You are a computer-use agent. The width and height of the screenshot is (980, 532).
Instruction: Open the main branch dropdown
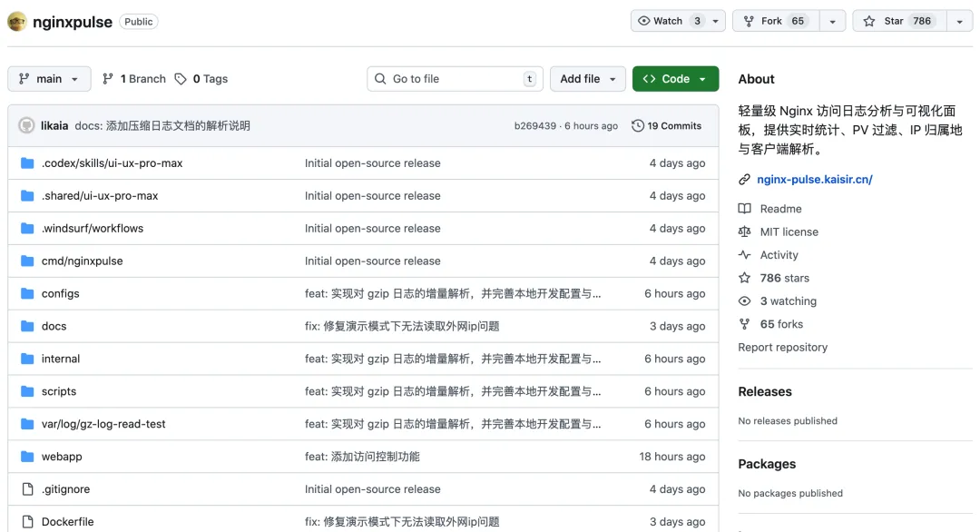[x=49, y=79]
